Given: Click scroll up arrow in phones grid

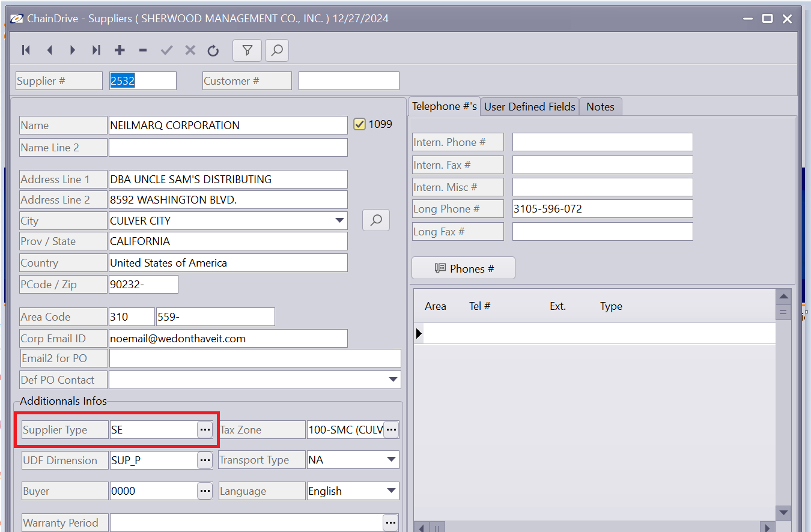Looking at the screenshot, I should point(783,296).
